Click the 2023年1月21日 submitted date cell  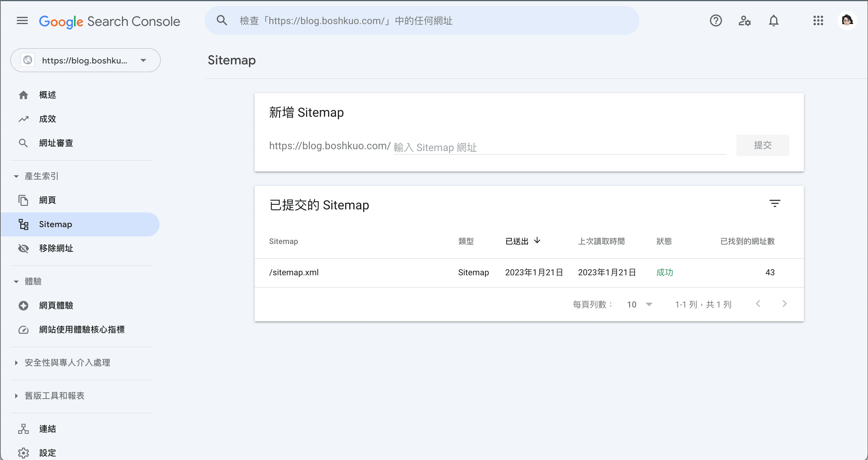tap(534, 273)
